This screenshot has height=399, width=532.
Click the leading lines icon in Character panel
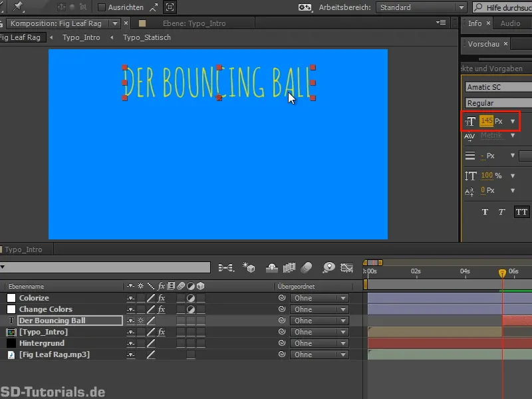coord(470,156)
